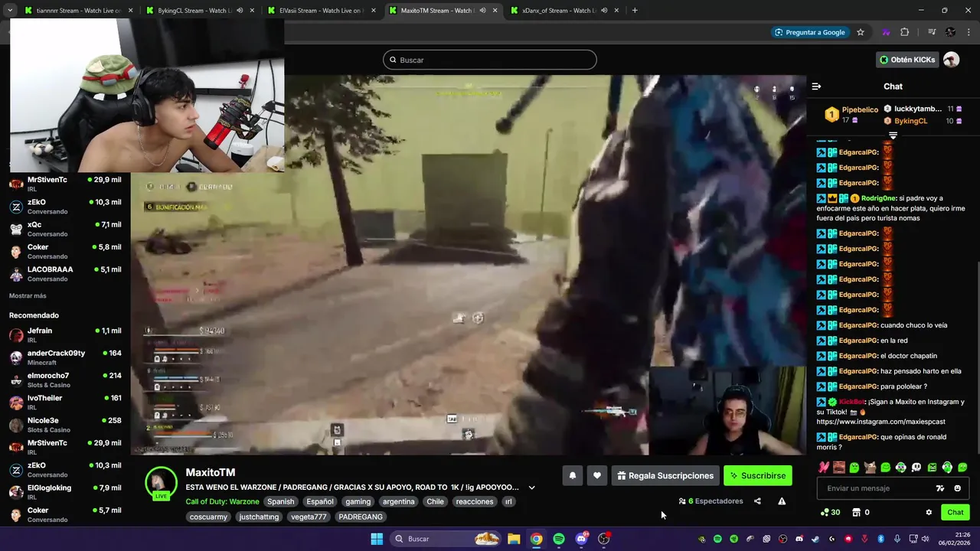Open the Kick user account avatar
The height and width of the screenshot is (551, 980).
[x=951, y=60]
